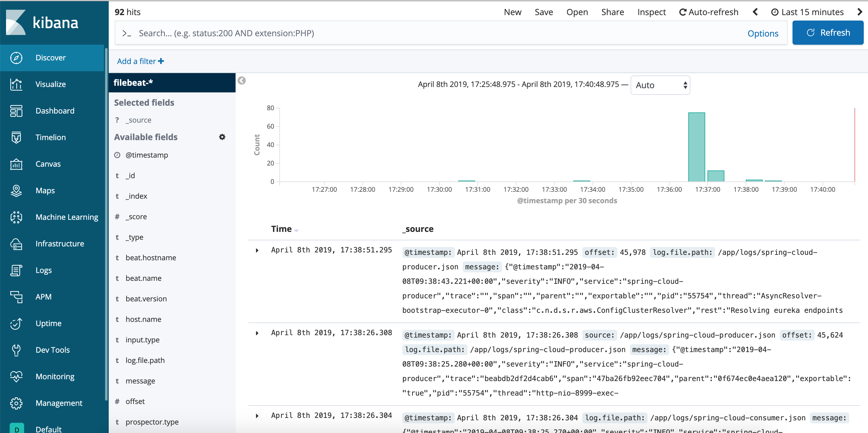The image size is (868, 433).
Task: Open the Maps icon
Action: [16, 191]
